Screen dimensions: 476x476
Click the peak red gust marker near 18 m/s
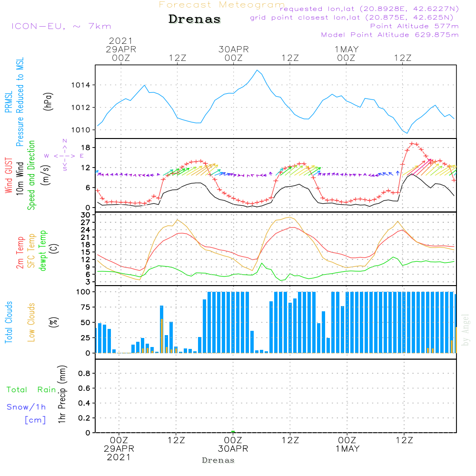(x=412, y=144)
